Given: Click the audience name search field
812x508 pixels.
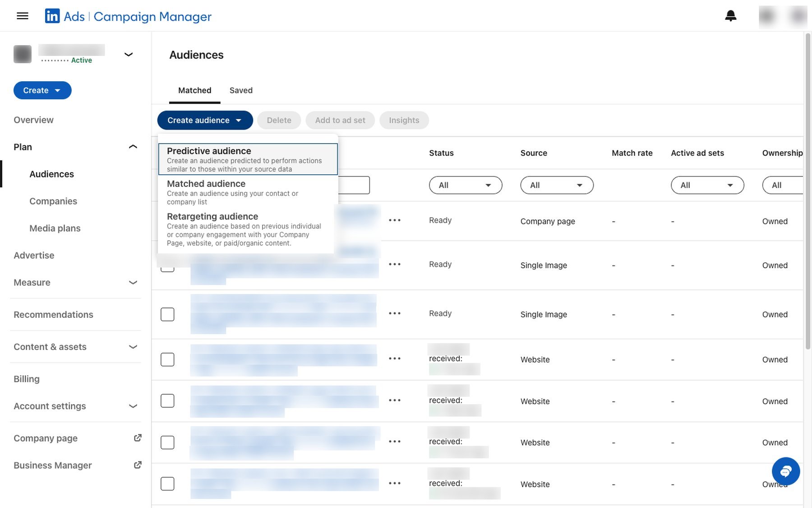Looking at the screenshot, I should click(354, 185).
